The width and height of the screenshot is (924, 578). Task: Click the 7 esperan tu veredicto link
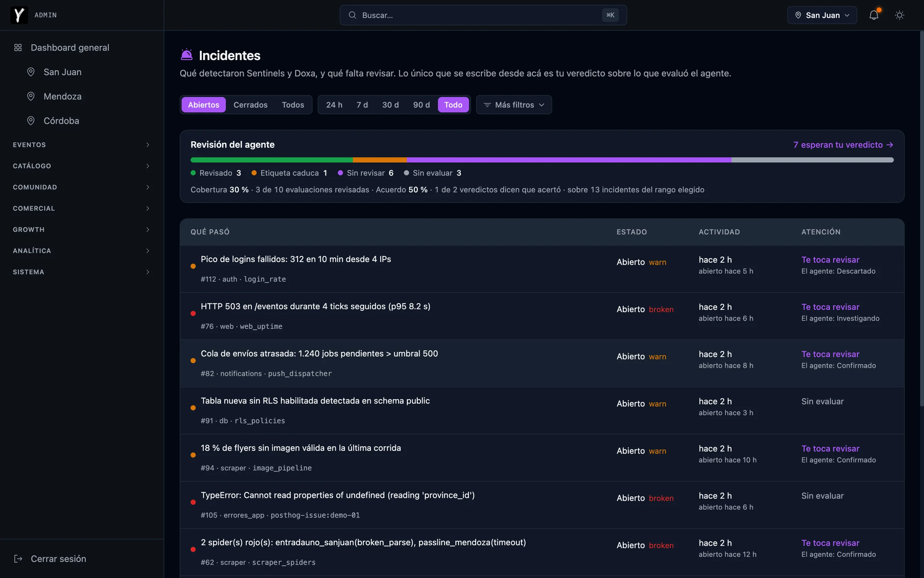click(x=843, y=145)
